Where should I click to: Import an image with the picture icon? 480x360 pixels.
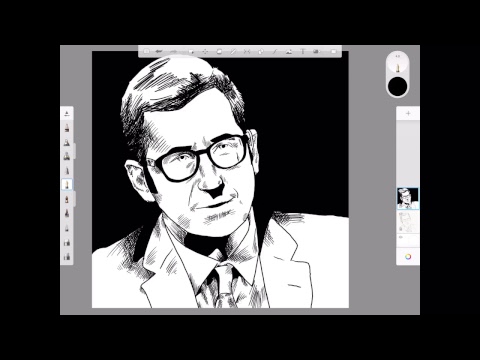[x=289, y=51]
